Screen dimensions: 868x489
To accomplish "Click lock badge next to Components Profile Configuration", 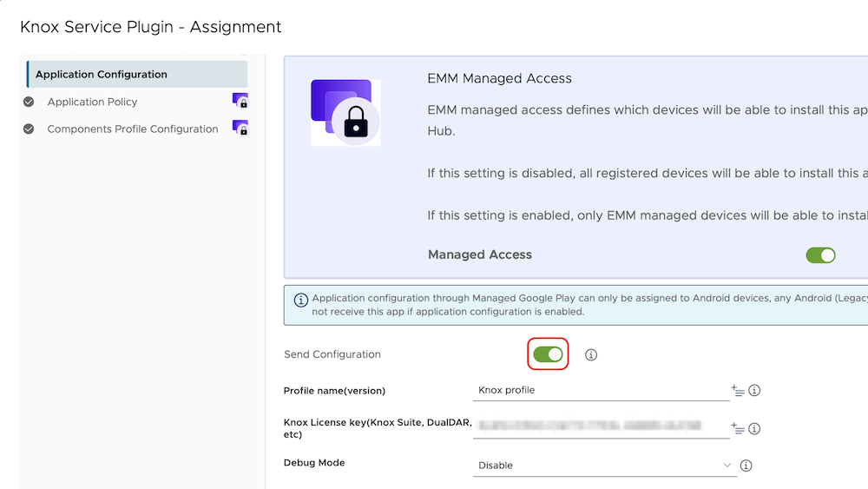I will point(240,128).
